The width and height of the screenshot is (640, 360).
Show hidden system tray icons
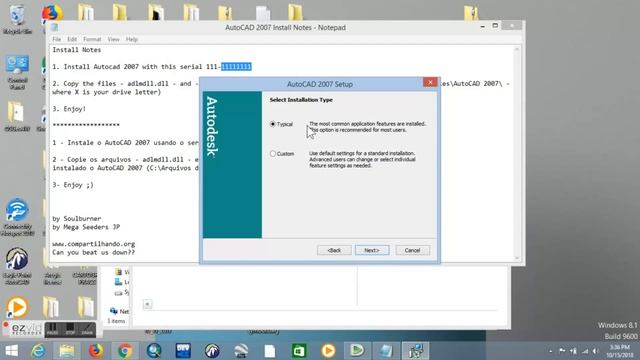551,351
